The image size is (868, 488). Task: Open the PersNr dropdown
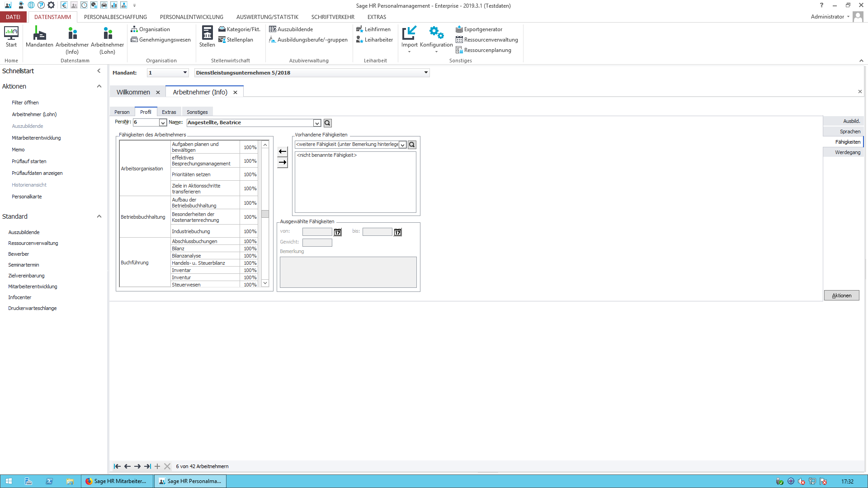(x=163, y=123)
